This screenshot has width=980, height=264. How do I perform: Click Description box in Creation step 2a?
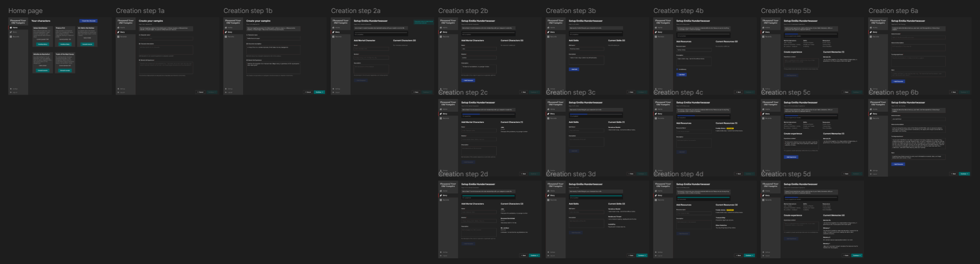[371, 69]
